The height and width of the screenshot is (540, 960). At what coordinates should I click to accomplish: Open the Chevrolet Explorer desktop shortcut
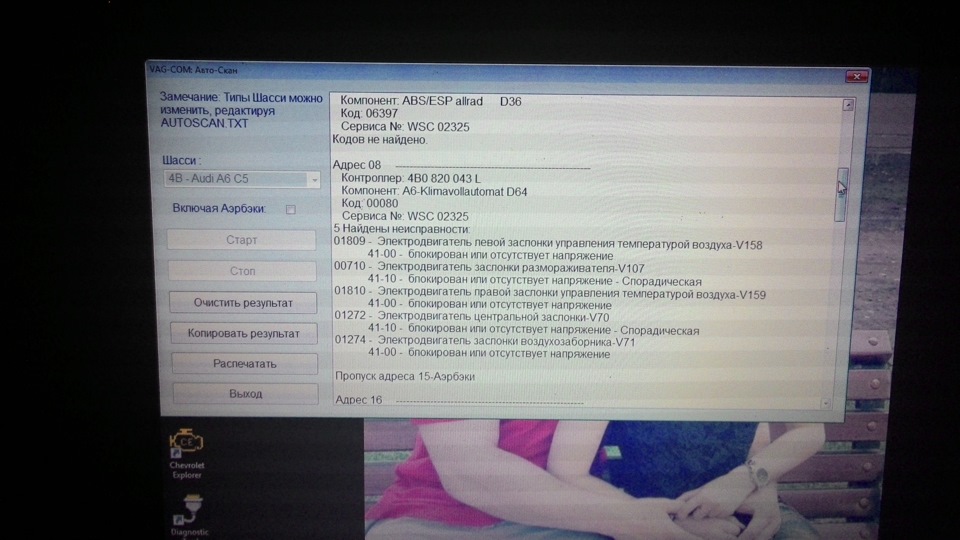point(187,454)
